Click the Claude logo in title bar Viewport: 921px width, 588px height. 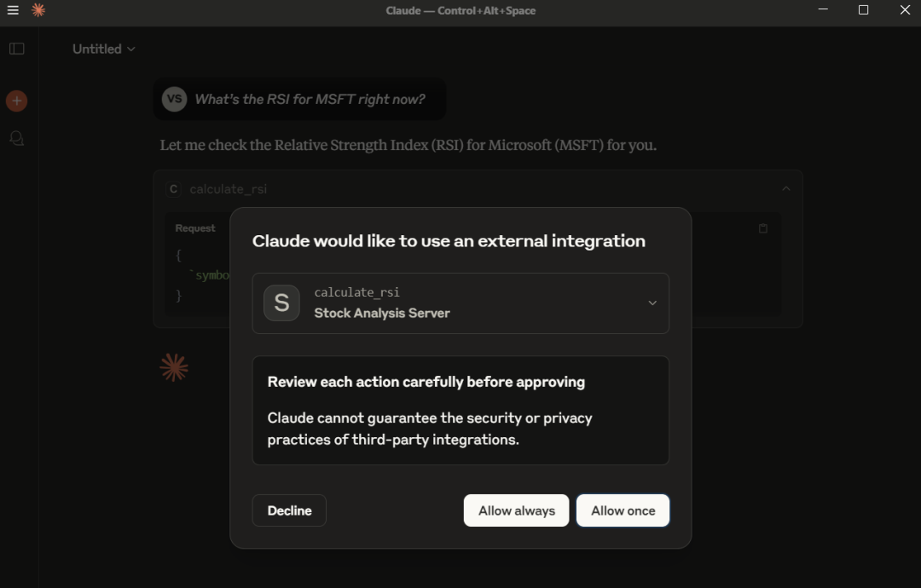(x=38, y=10)
